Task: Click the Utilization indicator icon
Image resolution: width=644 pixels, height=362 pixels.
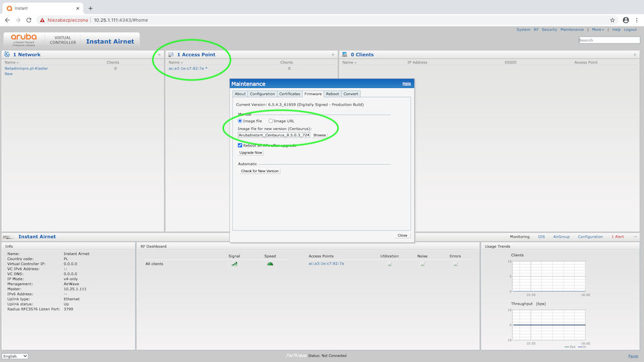Action: click(389, 264)
